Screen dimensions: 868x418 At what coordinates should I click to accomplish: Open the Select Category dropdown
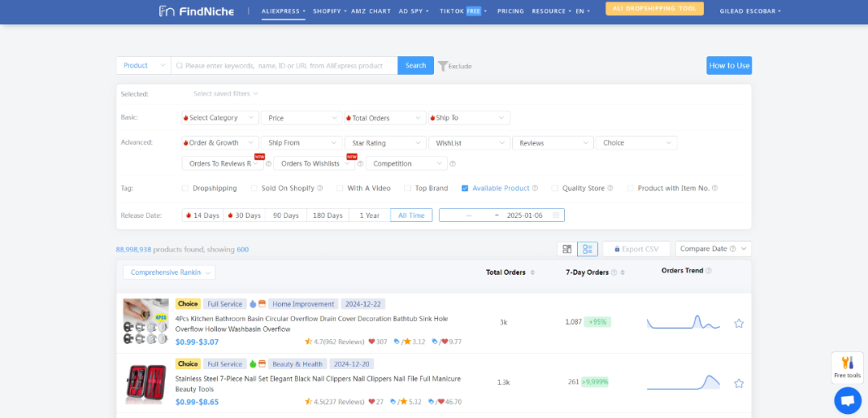click(x=219, y=118)
